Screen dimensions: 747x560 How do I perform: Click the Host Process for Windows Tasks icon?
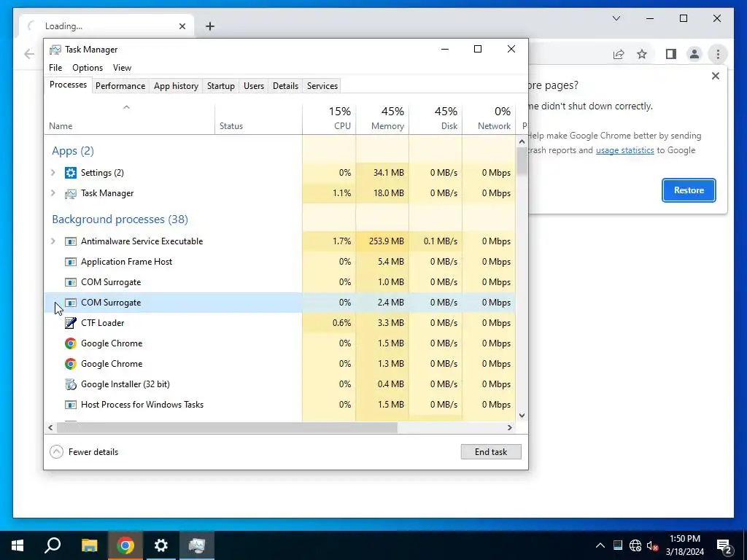pos(71,405)
